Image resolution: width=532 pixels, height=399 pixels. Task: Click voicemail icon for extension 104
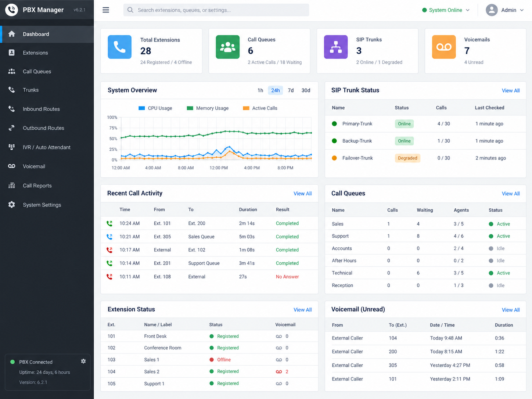coord(279,371)
